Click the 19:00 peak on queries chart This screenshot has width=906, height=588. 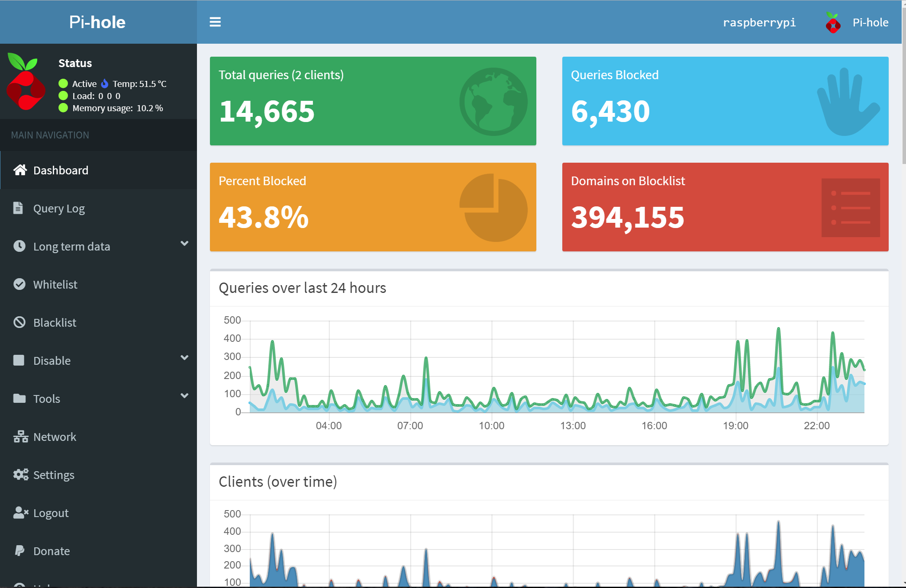click(738, 342)
